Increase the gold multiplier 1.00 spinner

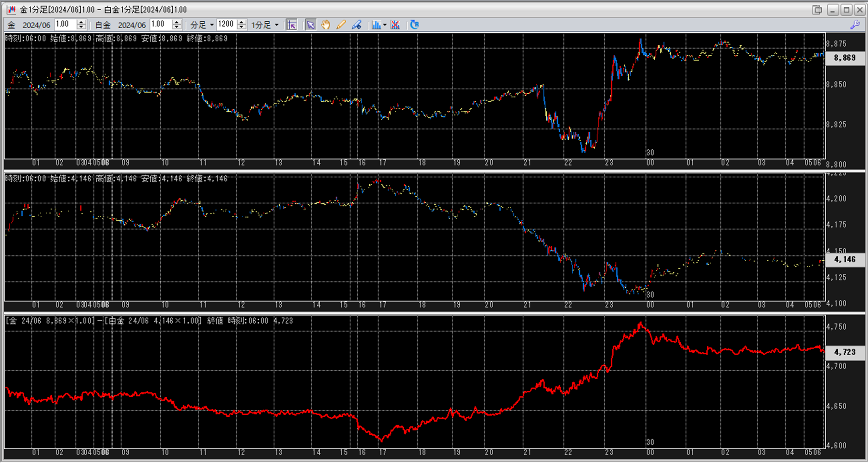[x=81, y=22]
